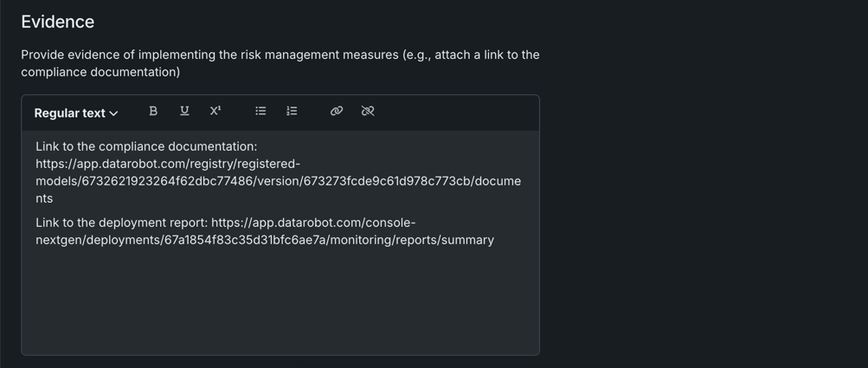868x368 pixels.
Task: Toggle bold formatting in the Evidence editor
Action: point(153,111)
